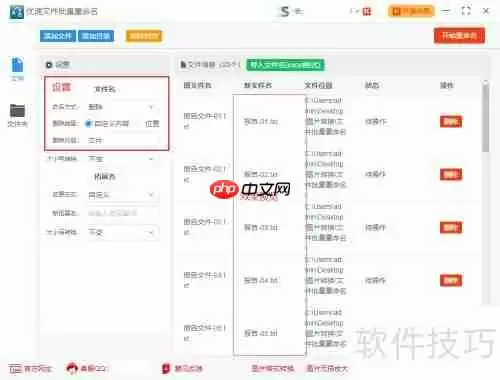Image resolution: width=500 pixels, height=380 pixels.
Task: Open the folder rename mode in sidebar
Action: 18,115
